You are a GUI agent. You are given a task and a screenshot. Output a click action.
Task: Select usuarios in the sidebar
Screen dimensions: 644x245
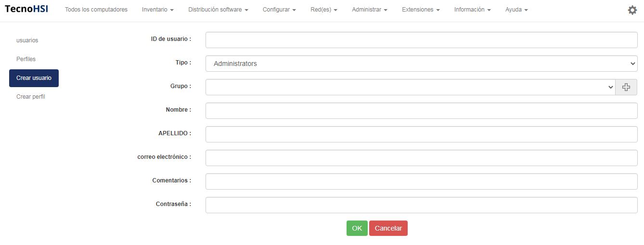pyautogui.click(x=27, y=40)
